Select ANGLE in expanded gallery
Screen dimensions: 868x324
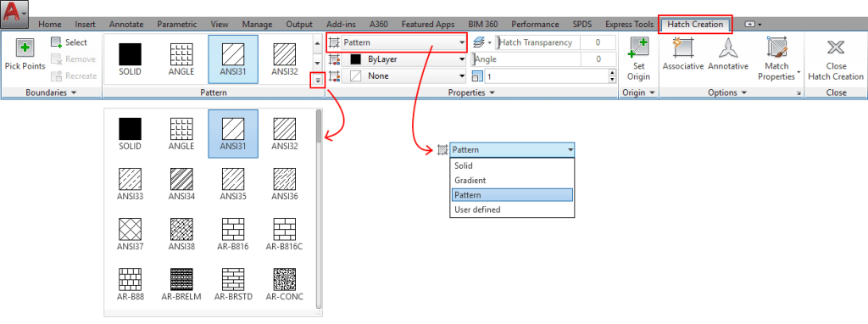coord(181,134)
